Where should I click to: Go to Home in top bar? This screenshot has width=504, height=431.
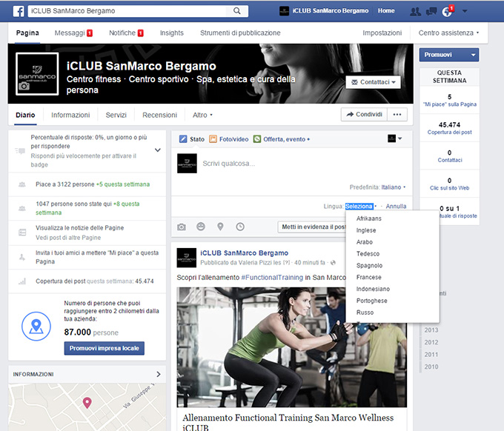click(x=386, y=11)
